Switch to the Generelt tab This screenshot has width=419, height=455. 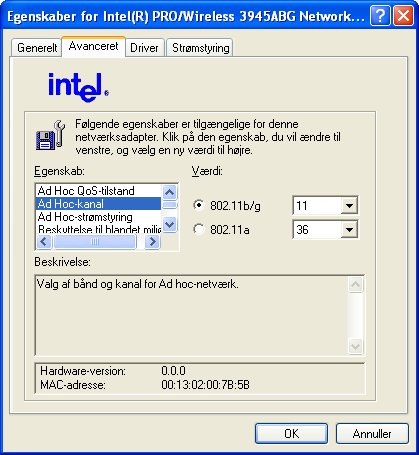[x=36, y=48]
